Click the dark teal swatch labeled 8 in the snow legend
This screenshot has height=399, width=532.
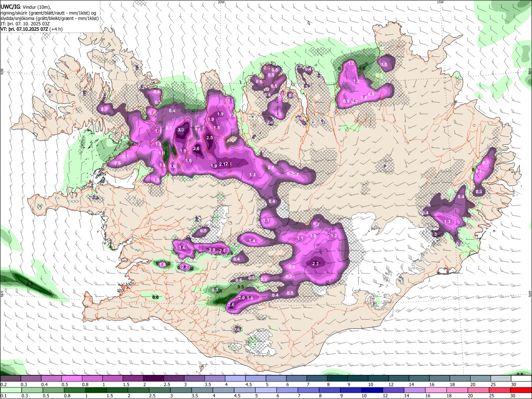pyautogui.click(x=337, y=379)
